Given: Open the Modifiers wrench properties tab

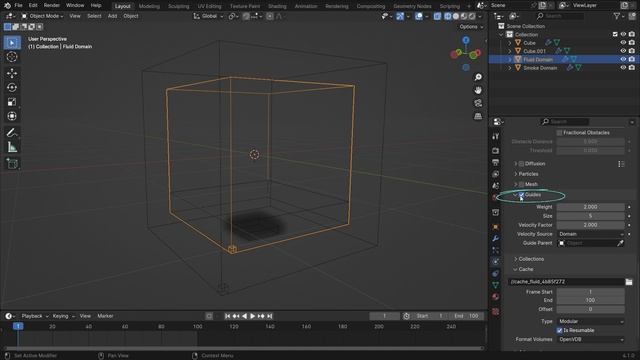Looking at the screenshot, I should tap(496, 238).
